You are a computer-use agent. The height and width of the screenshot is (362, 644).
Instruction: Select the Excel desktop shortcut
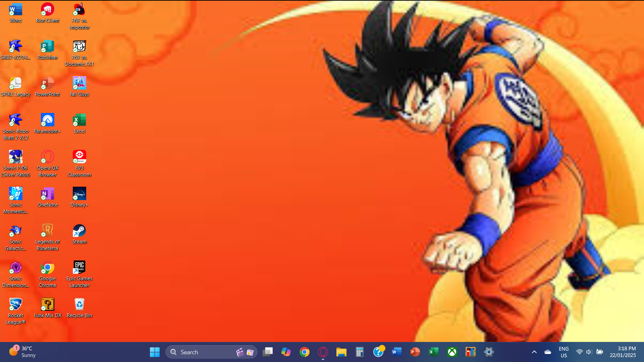click(x=79, y=124)
